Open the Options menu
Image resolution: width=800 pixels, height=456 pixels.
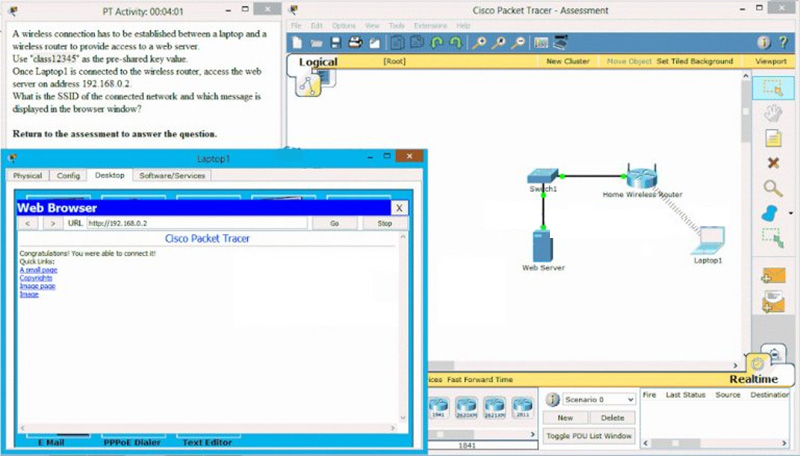tap(343, 26)
